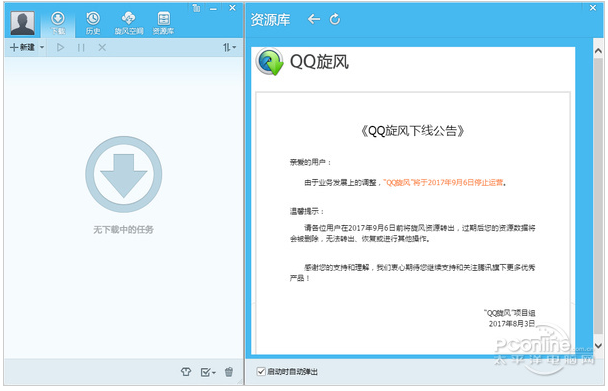Viewport: 608px width, 391px height.
Task: Start selected download with play icon
Action: click(x=60, y=47)
